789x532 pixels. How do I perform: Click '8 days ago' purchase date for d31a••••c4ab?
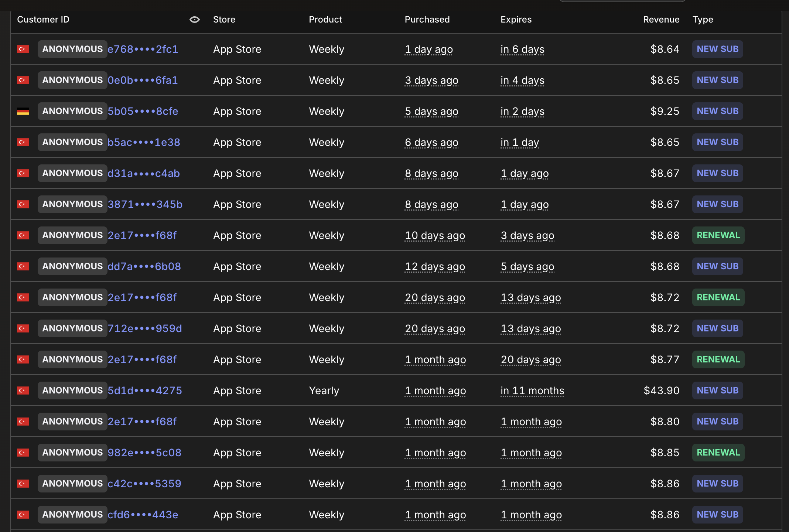tap(431, 173)
